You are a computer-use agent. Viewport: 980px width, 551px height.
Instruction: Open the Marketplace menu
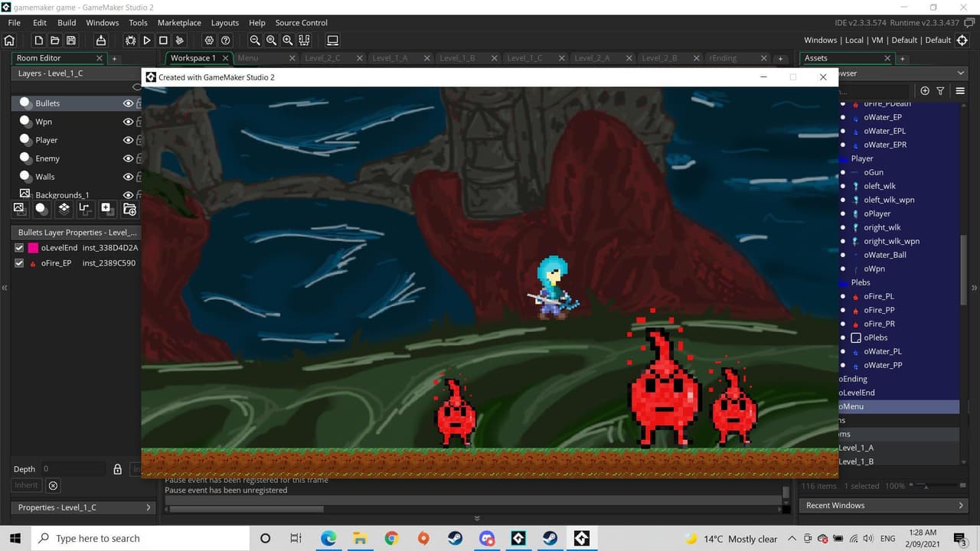[179, 23]
